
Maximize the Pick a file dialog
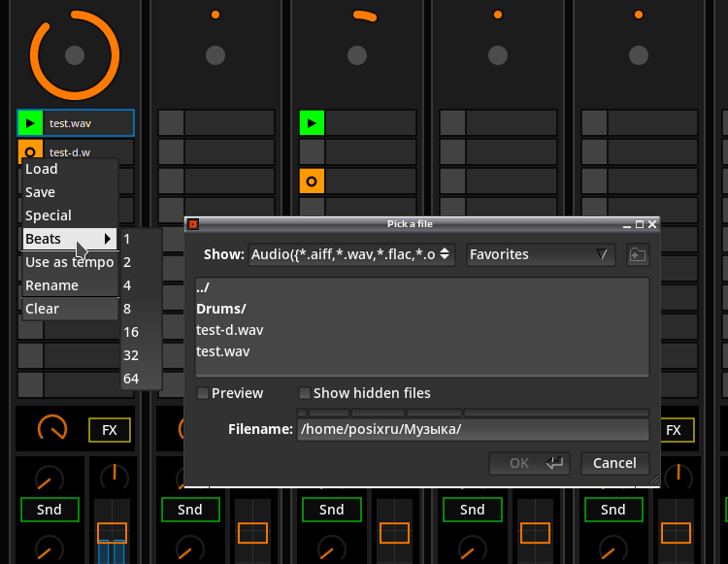tap(640, 224)
